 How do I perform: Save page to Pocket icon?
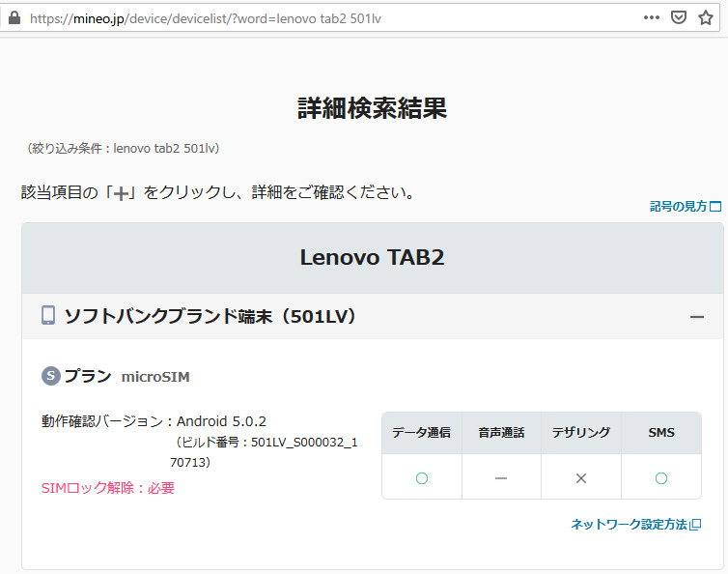(x=679, y=17)
